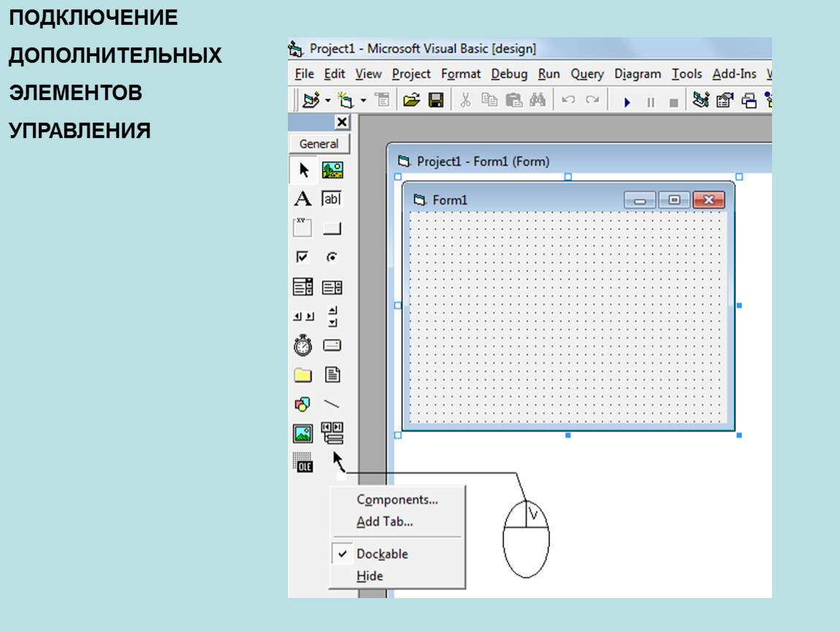Choose Components... from the context menu
The width and height of the screenshot is (840, 631).
coord(397,500)
